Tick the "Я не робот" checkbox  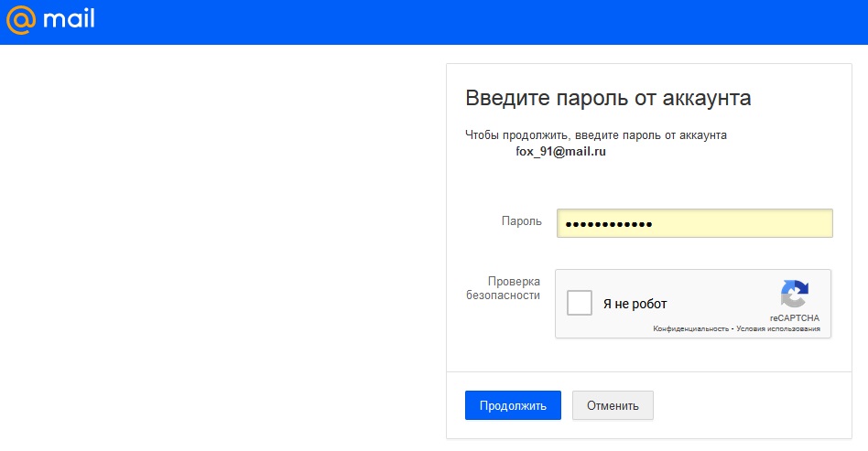click(x=579, y=303)
